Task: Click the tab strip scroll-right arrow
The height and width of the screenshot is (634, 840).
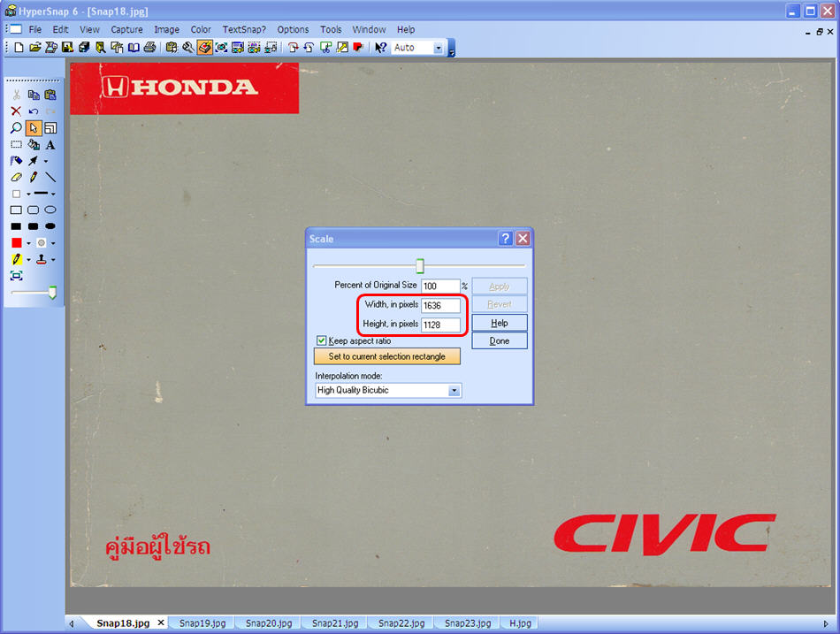Action: pyautogui.click(x=826, y=623)
